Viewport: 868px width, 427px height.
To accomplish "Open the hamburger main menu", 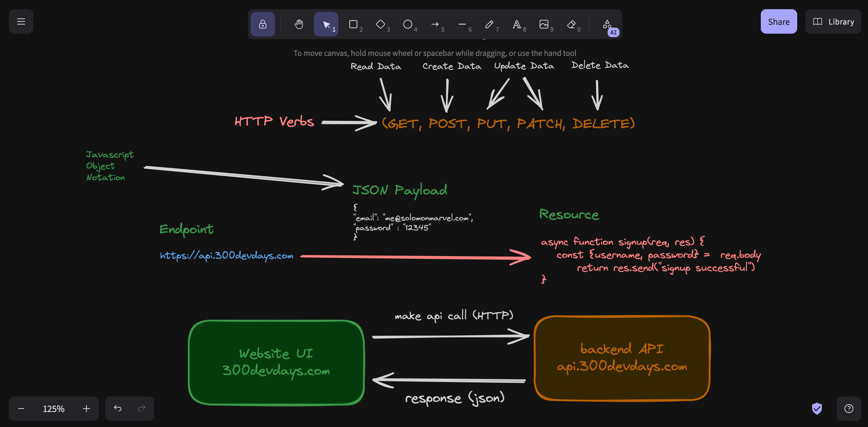I will [21, 21].
